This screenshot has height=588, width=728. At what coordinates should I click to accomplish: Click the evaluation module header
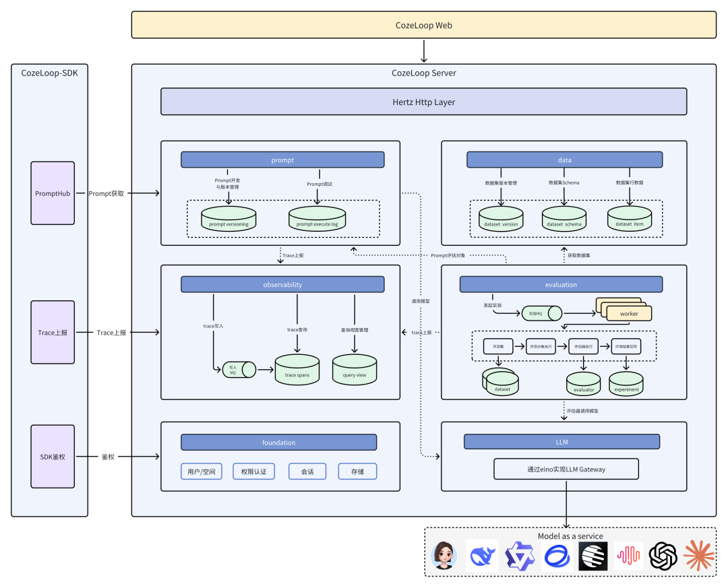(561, 284)
